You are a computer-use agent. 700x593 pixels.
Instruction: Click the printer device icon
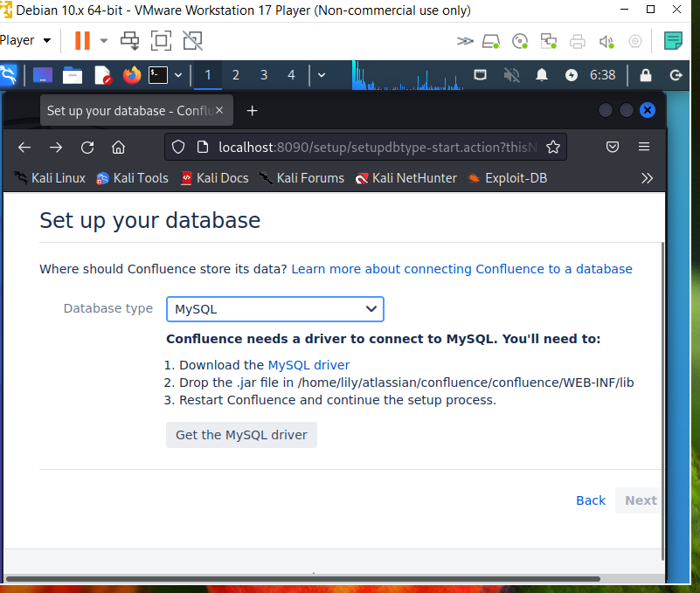click(x=578, y=42)
